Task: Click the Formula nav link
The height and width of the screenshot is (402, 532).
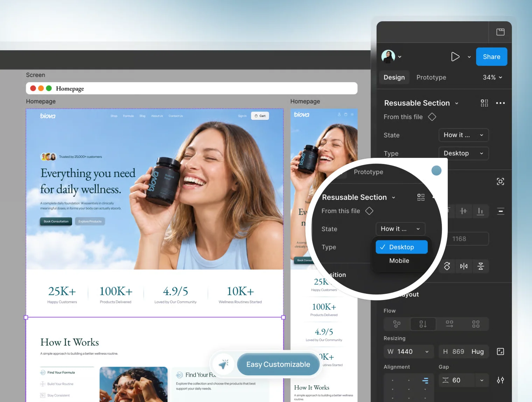Action: point(128,116)
